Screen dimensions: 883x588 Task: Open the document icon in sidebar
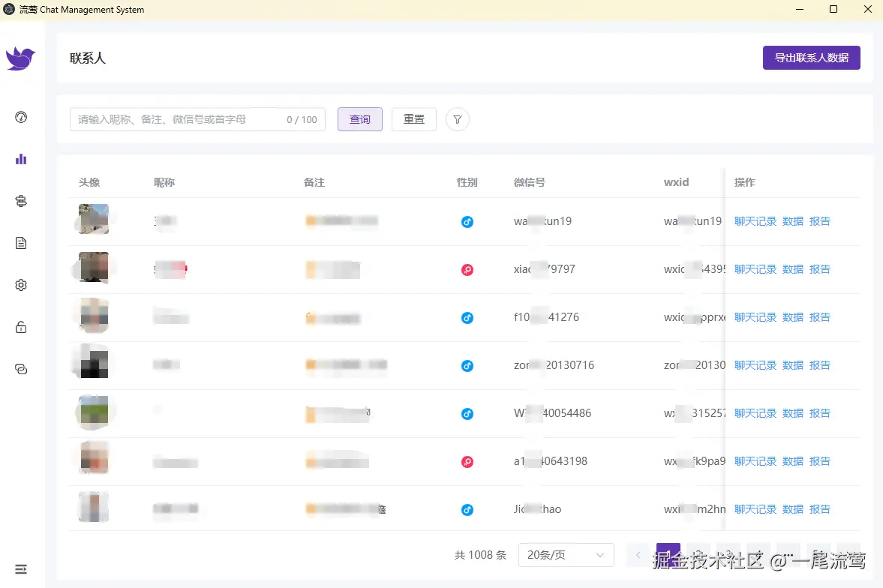(21, 243)
